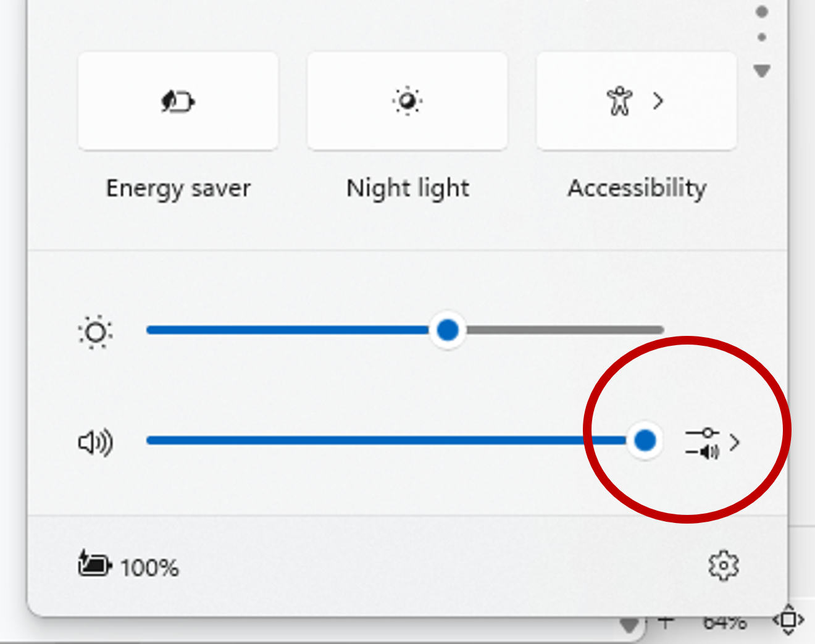Enable Energy saver mode
This screenshot has height=644, width=815.
tap(178, 101)
